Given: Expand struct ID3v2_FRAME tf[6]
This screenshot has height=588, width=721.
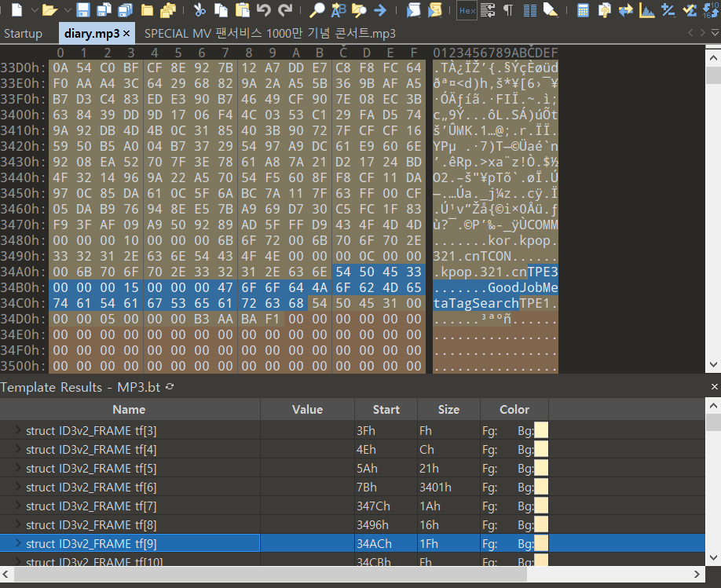Looking at the screenshot, I should 18,487.
